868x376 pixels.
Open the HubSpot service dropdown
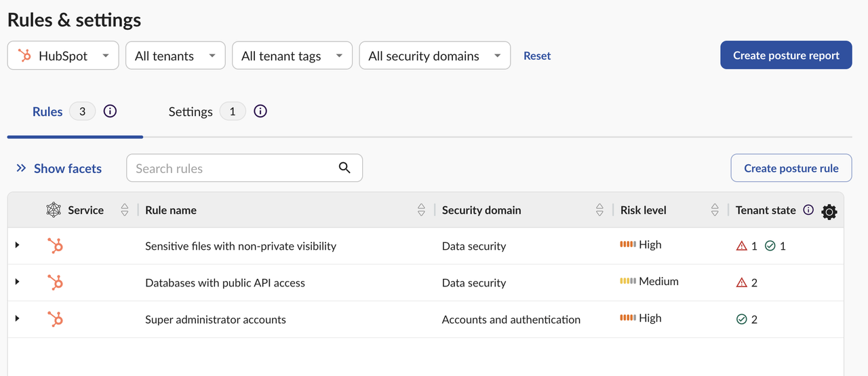tap(63, 56)
